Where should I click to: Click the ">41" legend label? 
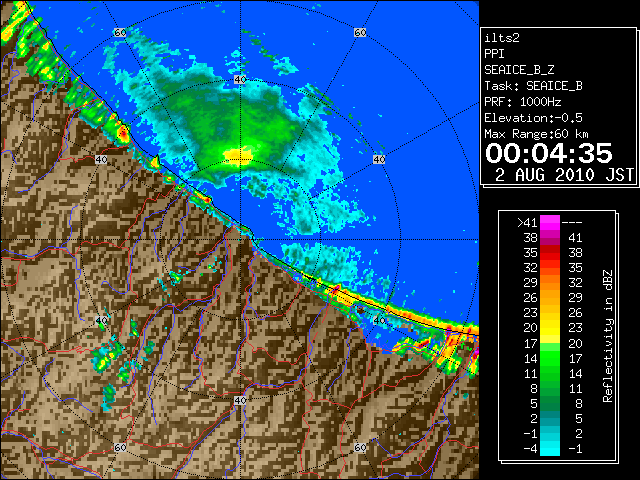tap(527, 223)
